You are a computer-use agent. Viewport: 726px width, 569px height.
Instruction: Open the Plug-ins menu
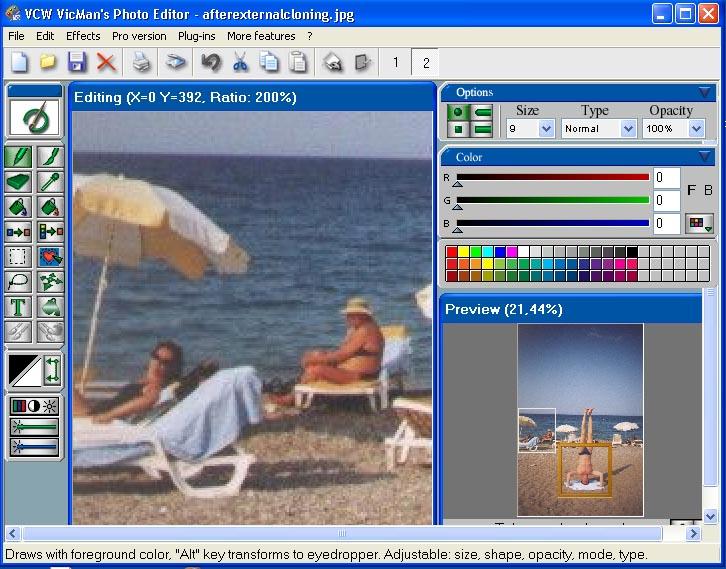pos(197,36)
